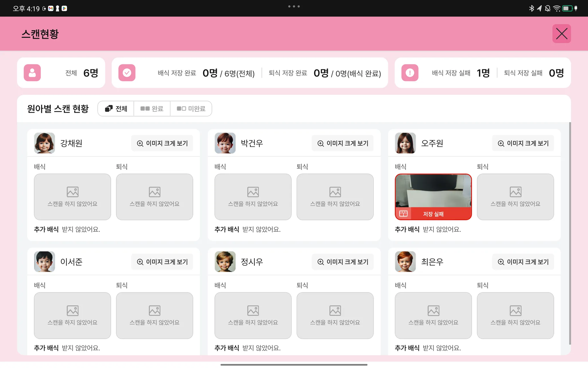Tap 박건우's empty 배식 scan placeholder
Image resolution: width=588 pixels, height=368 pixels.
pyautogui.click(x=253, y=197)
